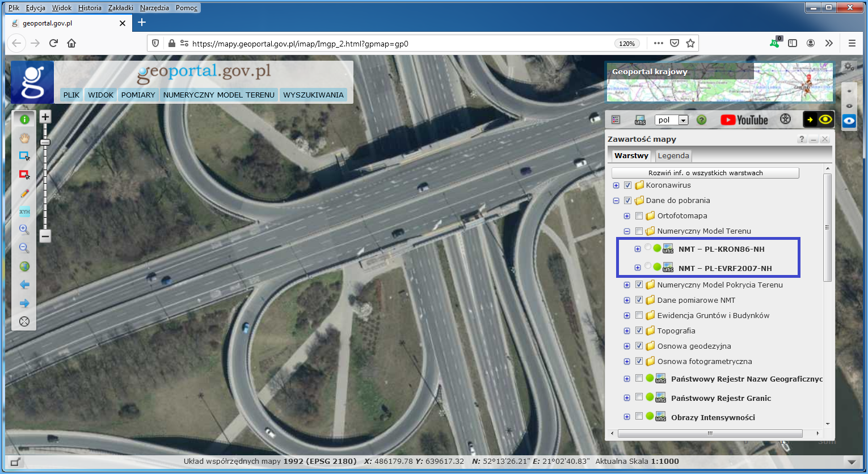Click the crossed-circle tool at toolbar bottom
Image resolution: width=868 pixels, height=474 pixels.
[x=24, y=321]
